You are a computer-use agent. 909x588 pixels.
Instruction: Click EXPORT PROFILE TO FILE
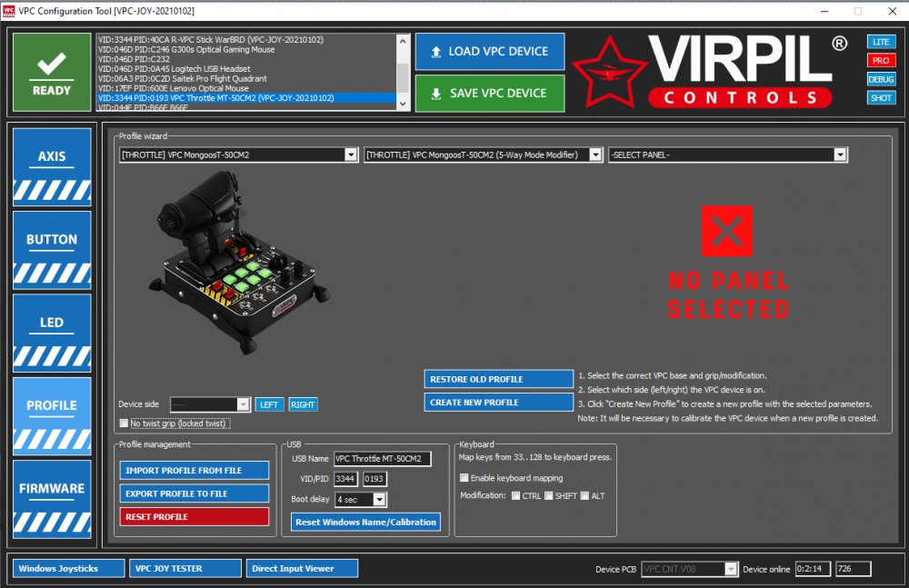point(195,493)
